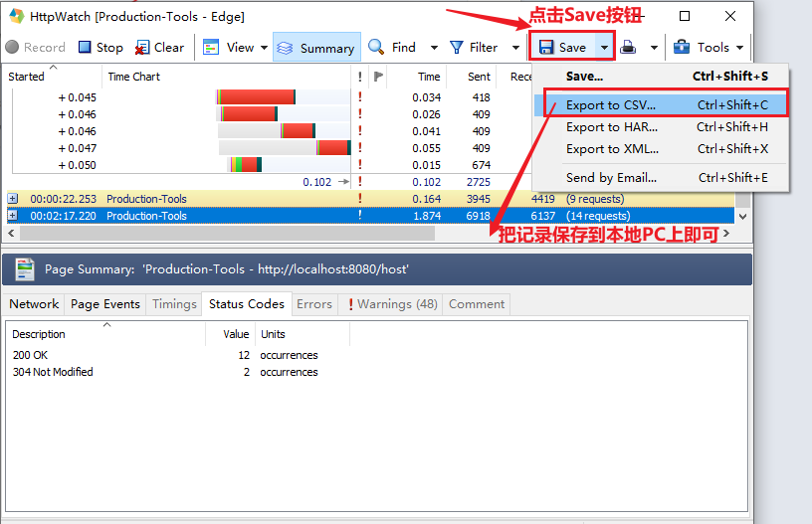Image resolution: width=812 pixels, height=524 pixels.
Task: Switch to the Errors tab
Action: 314,304
